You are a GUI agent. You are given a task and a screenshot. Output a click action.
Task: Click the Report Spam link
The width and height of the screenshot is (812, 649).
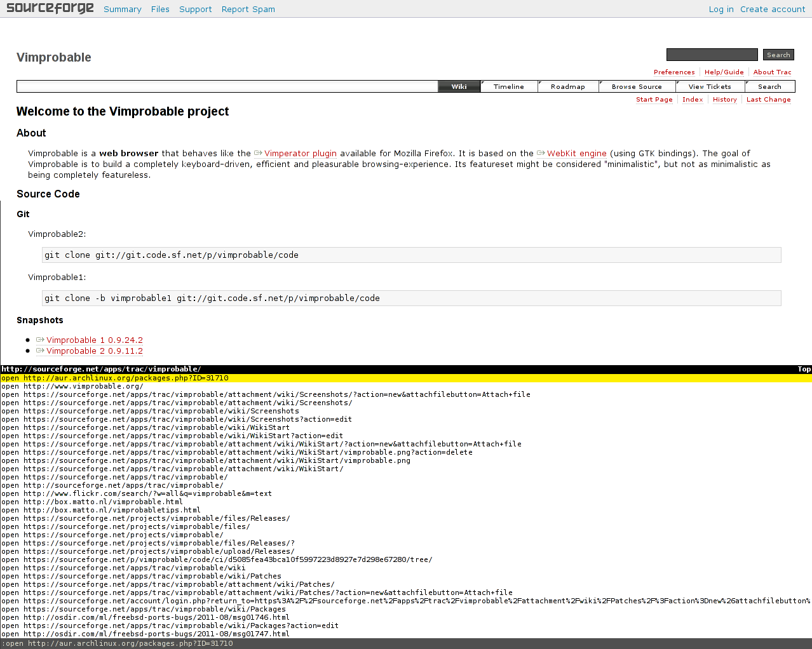click(248, 9)
